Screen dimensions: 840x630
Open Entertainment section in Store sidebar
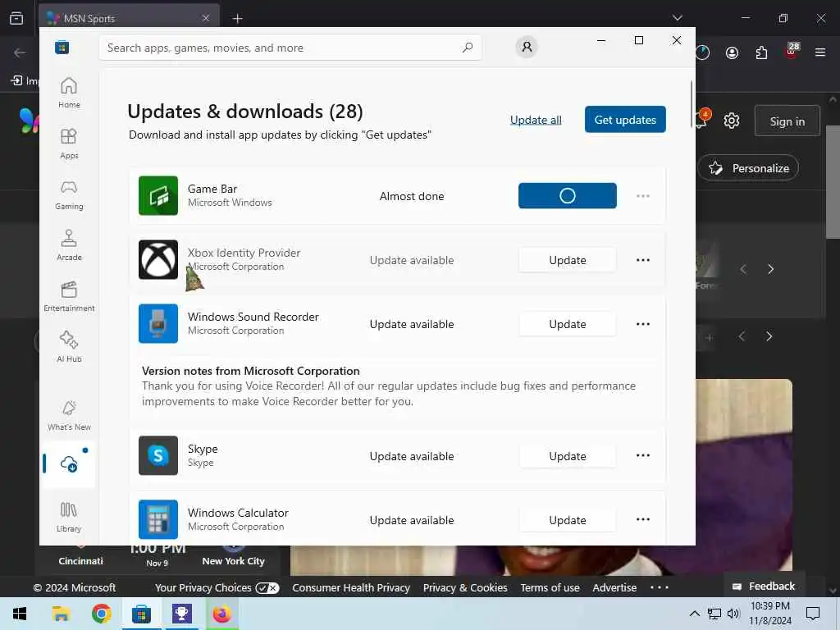pos(69,295)
